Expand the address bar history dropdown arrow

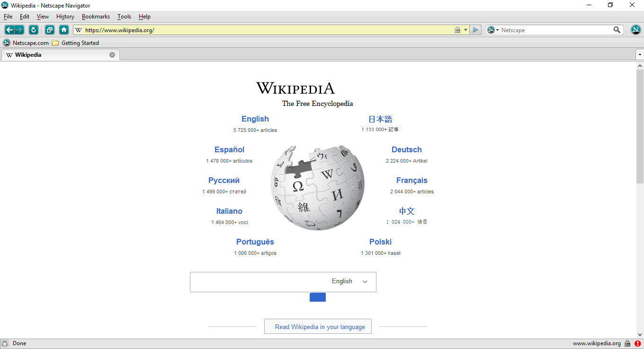click(465, 30)
